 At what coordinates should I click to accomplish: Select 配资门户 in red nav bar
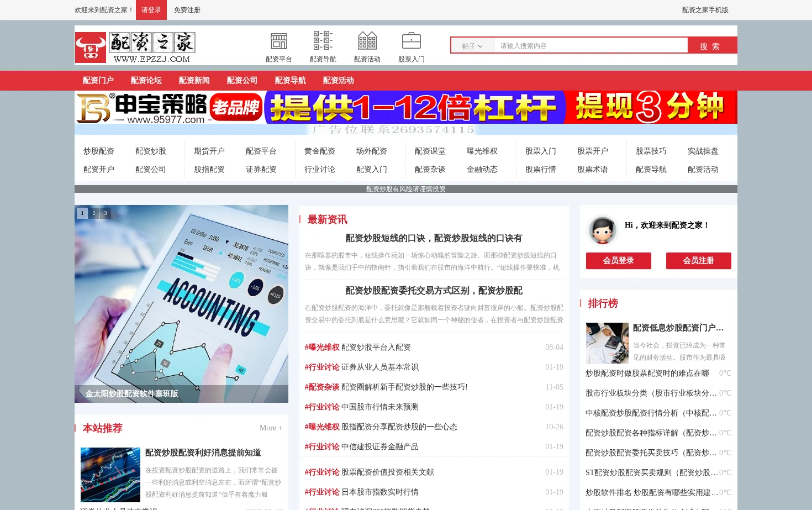(98, 81)
